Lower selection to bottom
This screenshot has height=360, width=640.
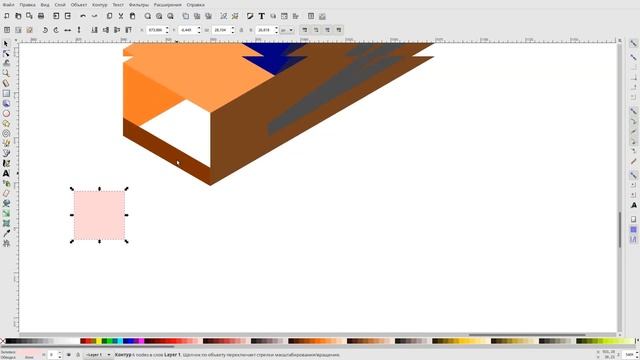pos(94,30)
